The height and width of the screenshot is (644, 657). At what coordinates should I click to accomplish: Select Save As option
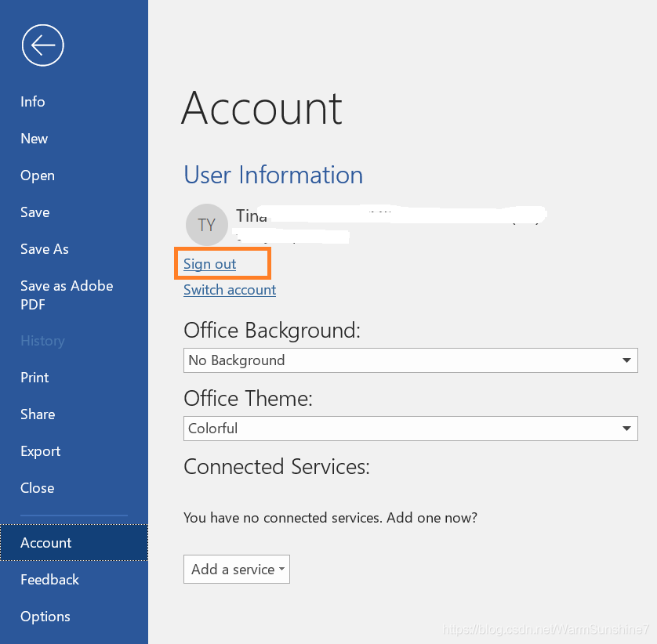point(45,249)
